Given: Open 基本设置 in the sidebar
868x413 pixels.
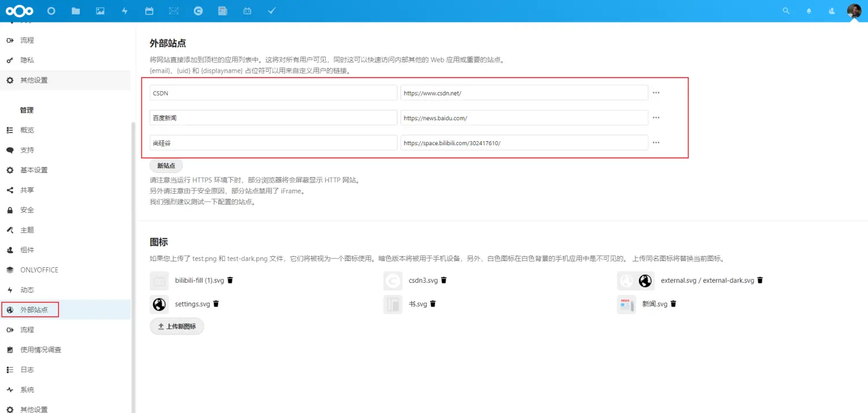Looking at the screenshot, I should [65, 170].
